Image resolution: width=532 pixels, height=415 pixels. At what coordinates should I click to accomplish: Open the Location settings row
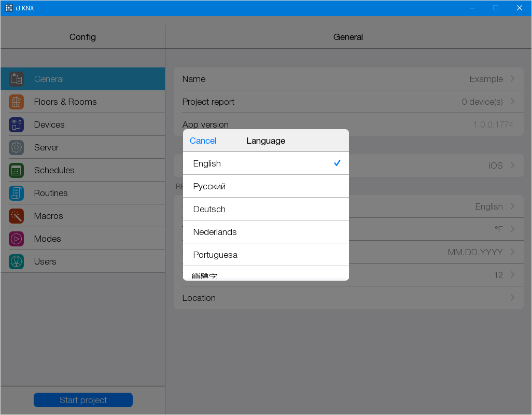pyautogui.click(x=348, y=298)
